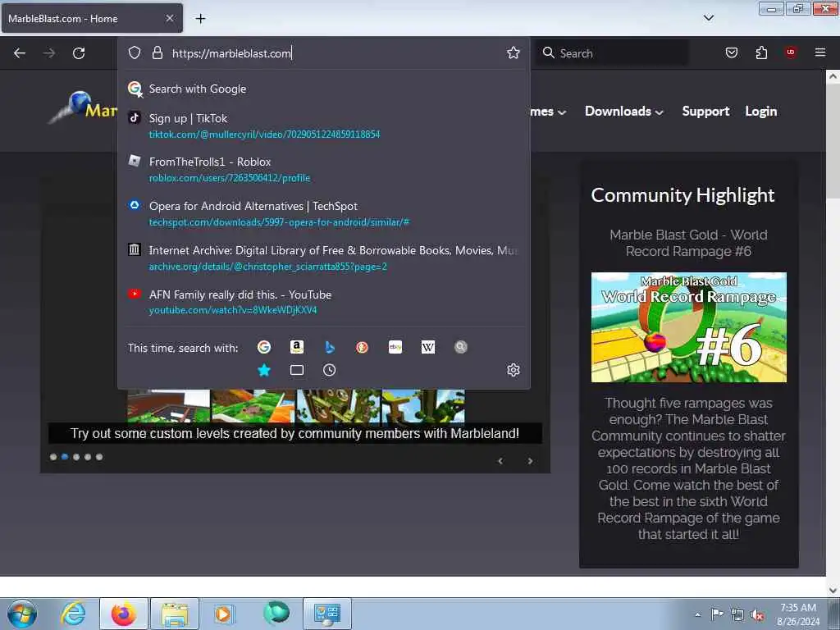Image resolution: width=840 pixels, height=630 pixels.
Task: Search history with the clock icon
Action: 330,370
